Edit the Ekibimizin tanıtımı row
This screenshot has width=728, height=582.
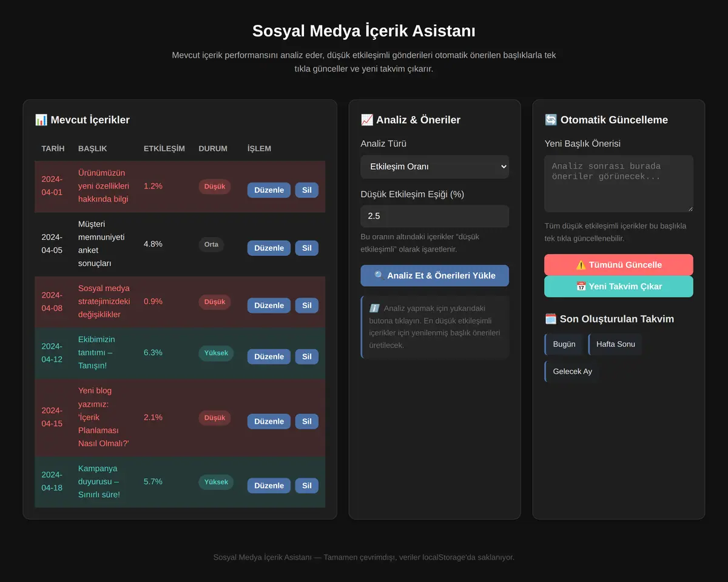[269, 356]
